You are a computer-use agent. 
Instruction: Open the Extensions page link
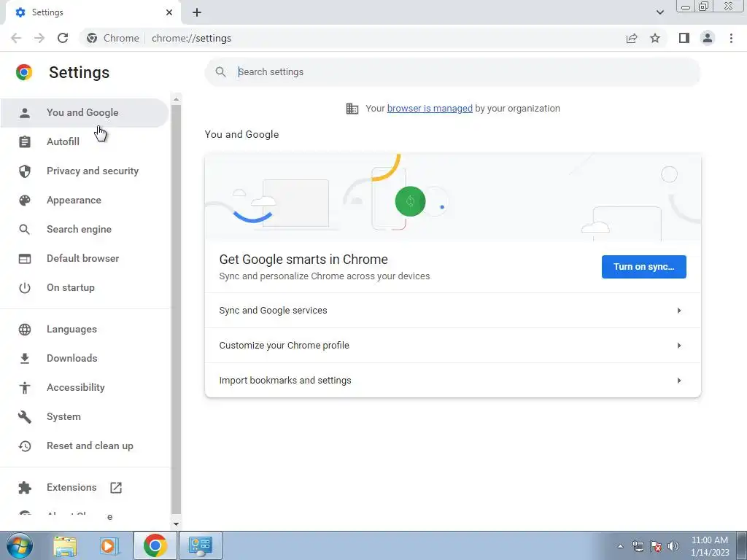(85, 487)
